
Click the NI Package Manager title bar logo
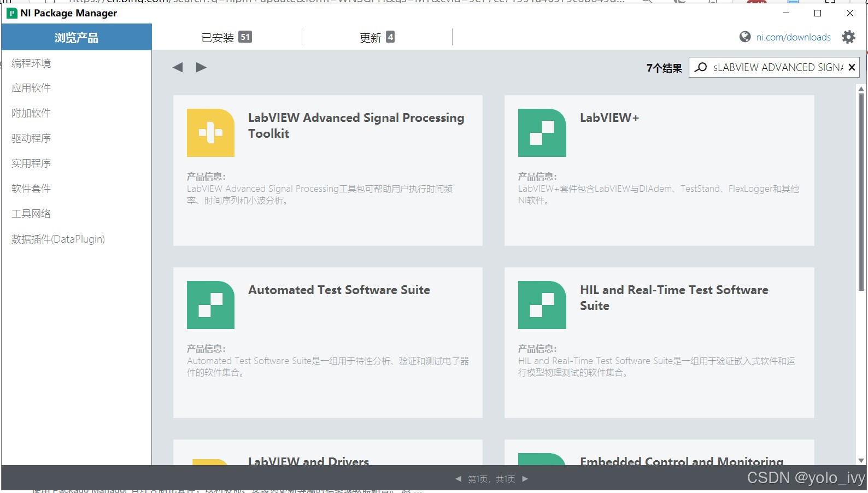tap(12, 13)
